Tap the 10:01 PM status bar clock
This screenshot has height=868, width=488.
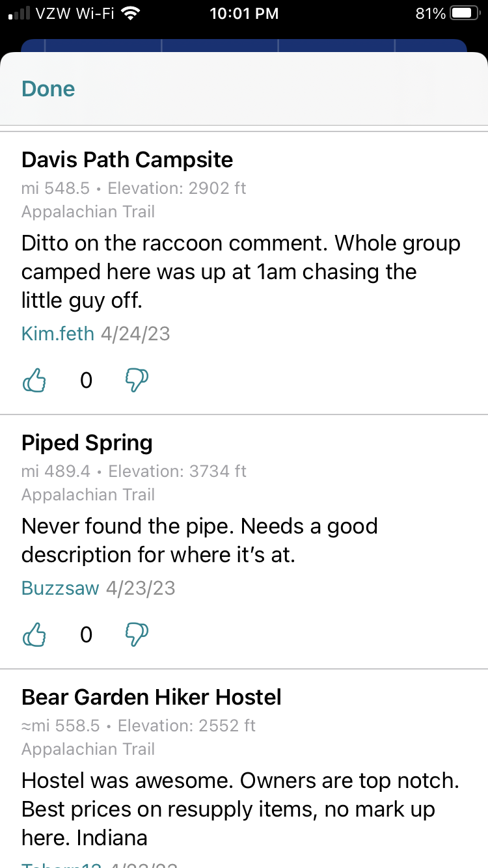(244, 13)
